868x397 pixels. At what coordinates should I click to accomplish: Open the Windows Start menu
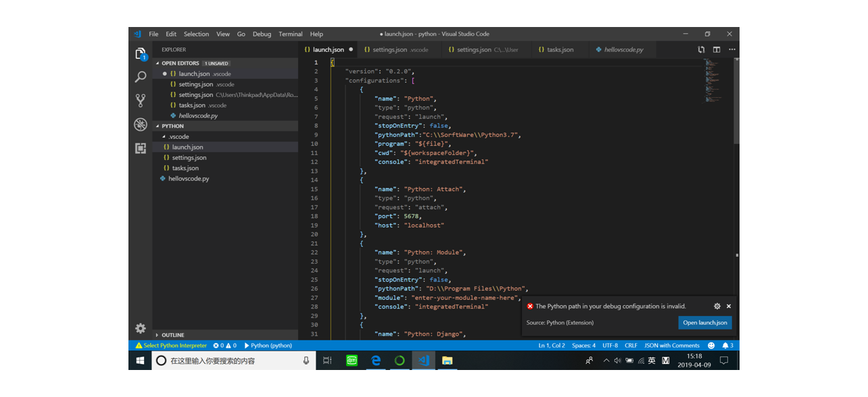click(x=141, y=361)
